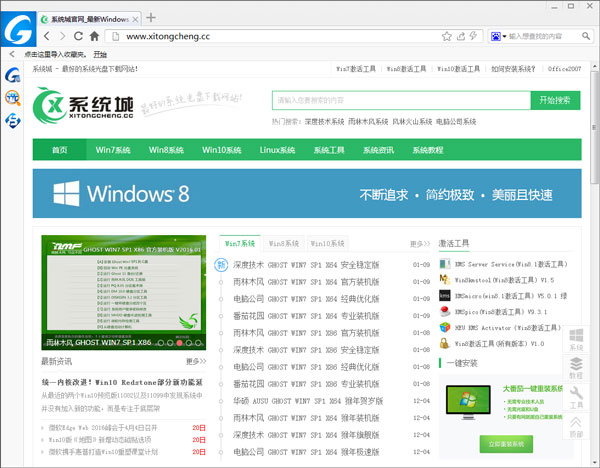The height and width of the screenshot is (468, 600).
Task: Select Win7系统 in green nav bar
Action: click(x=113, y=150)
